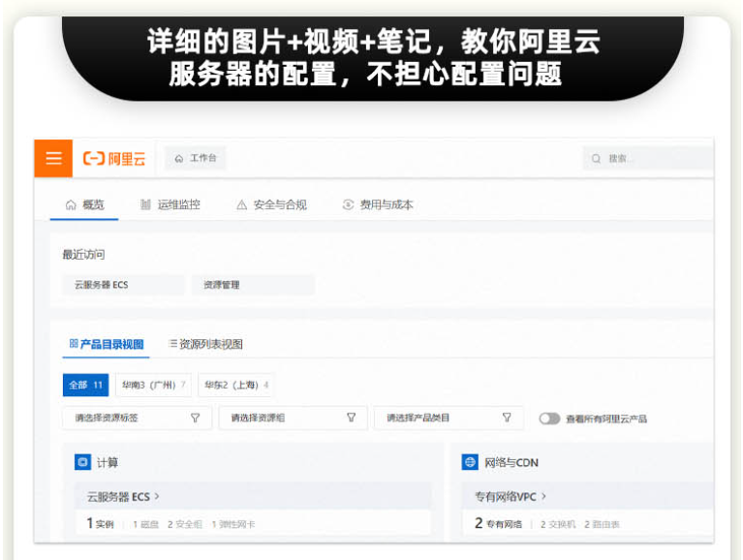Toggle 查看所有阿里云产品 switch
The width and height of the screenshot is (743, 560).
[549, 419]
